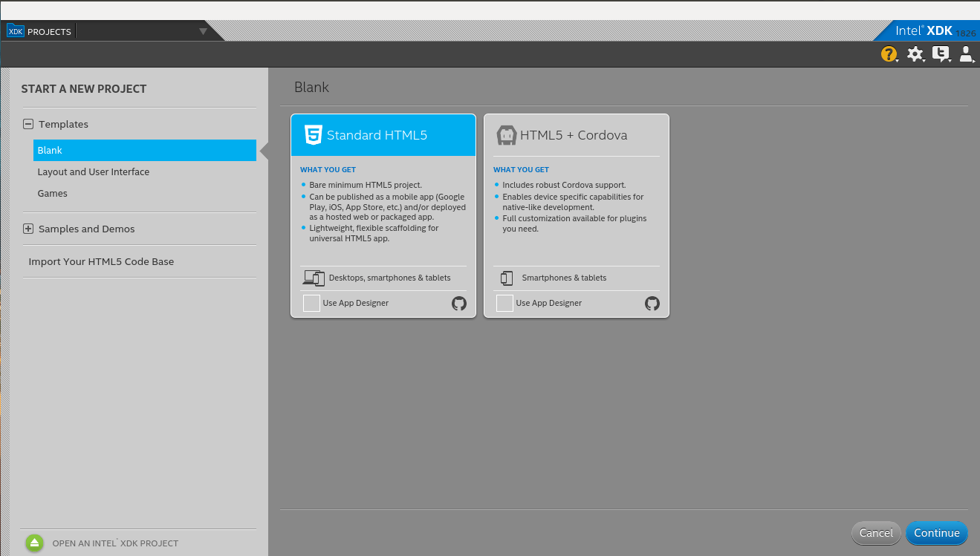Click the HTML5 shield logo on Standard HTML5
The image size is (980, 556).
coord(313,134)
